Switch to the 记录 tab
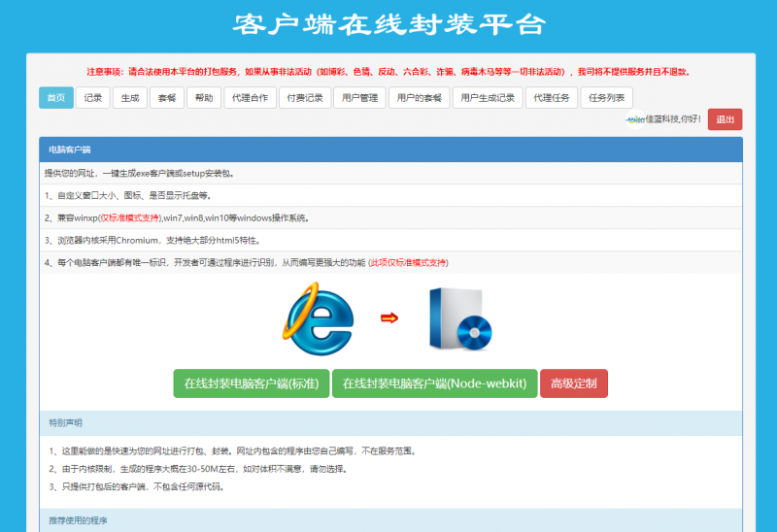This screenshot has width=777, height=532. pos(92,98)
